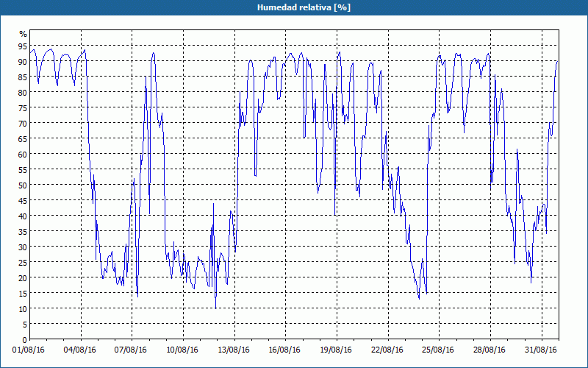
Task: Click the y-axis value 5
Action: click(25, 325)
